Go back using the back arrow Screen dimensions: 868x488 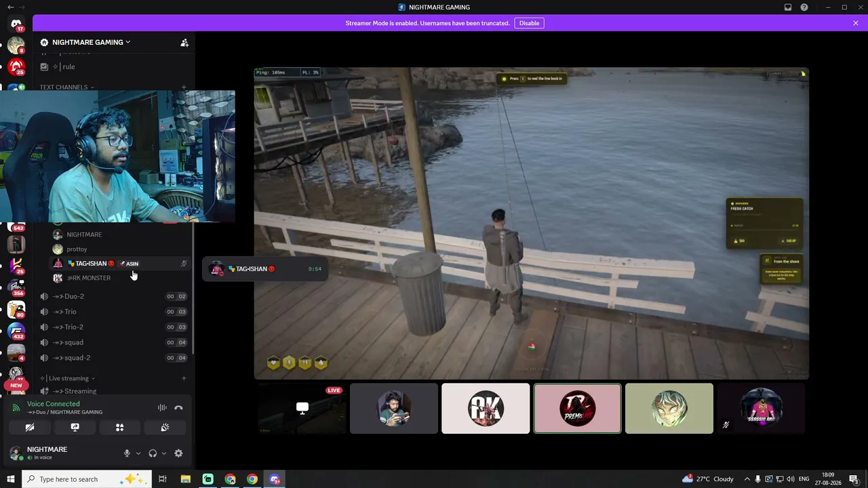pos(10,7)
